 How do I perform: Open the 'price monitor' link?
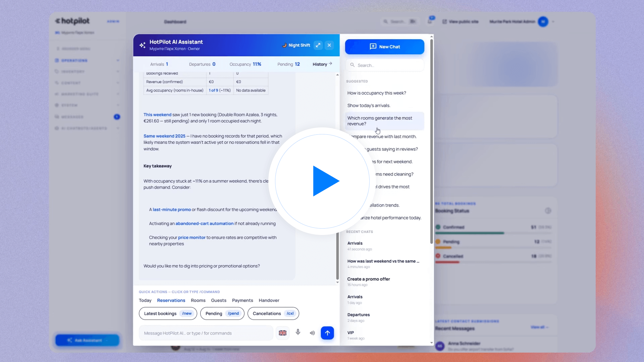pos(192,237)
